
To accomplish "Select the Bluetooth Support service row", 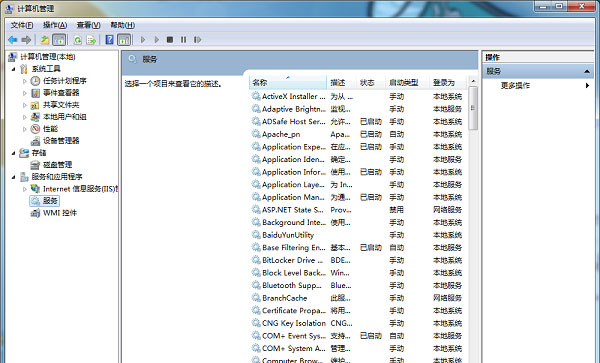I will pyautogui.click(x=359, y=286).
